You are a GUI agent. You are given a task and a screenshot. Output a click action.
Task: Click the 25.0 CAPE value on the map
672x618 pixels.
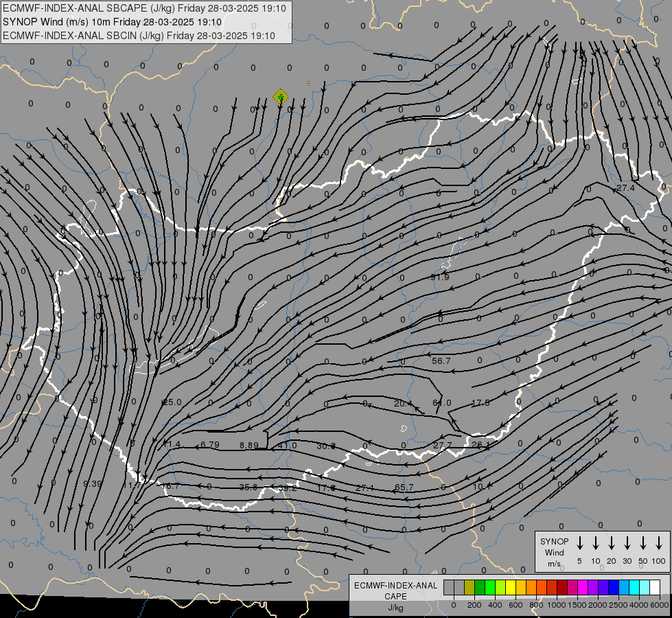pos(172,402)
